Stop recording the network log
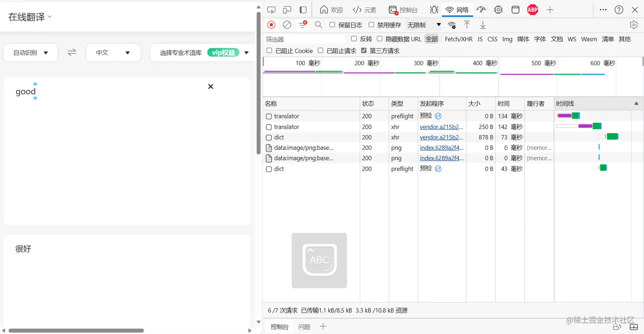The width and height of the screenshot is (644, 334). pos(271,25)
